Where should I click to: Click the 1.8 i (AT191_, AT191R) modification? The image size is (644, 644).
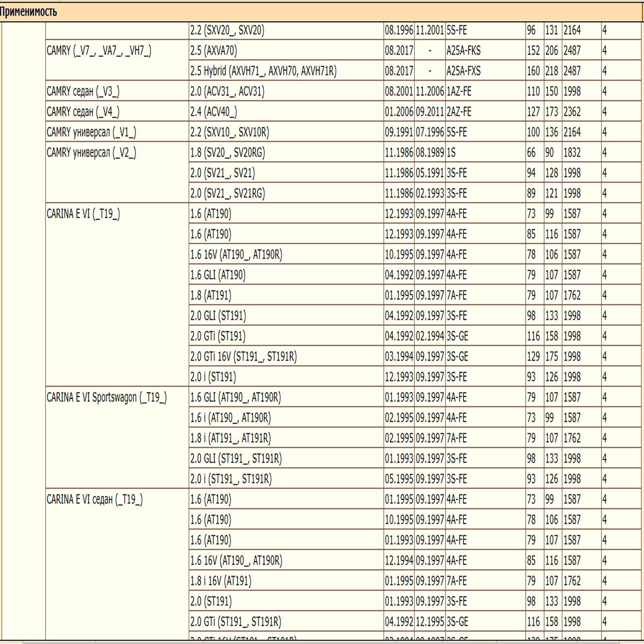click(231, 438)
